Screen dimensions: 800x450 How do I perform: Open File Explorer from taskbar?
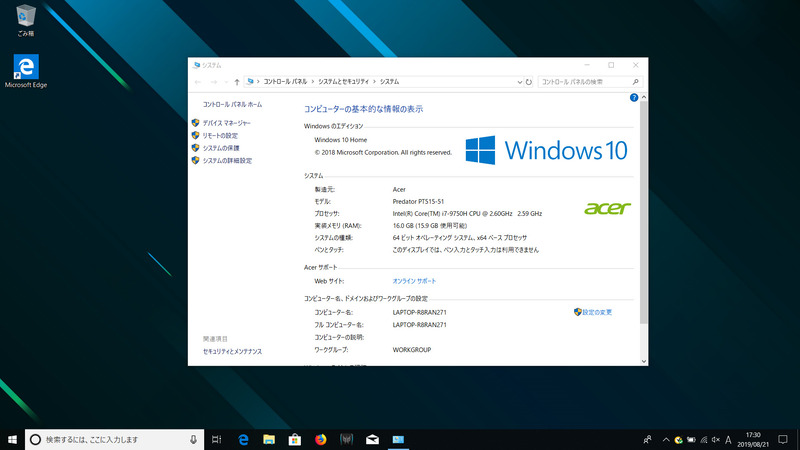(x=269, y=439)
